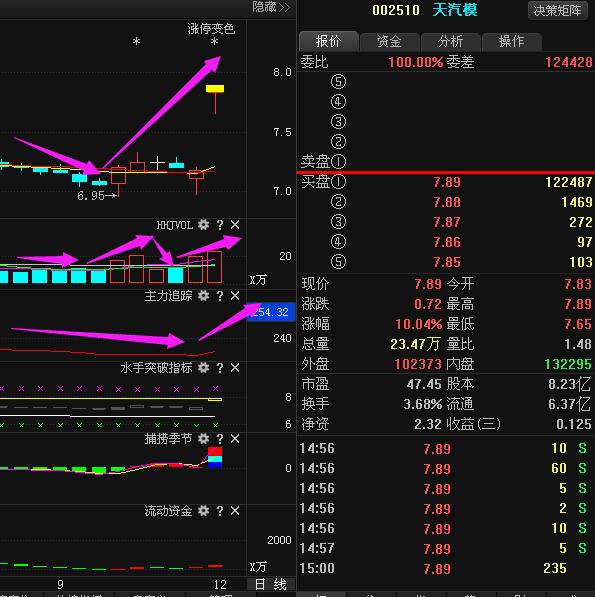Click the yellow limit-up candlestick
Screen dimensions: 595x597
pos(215,89)
